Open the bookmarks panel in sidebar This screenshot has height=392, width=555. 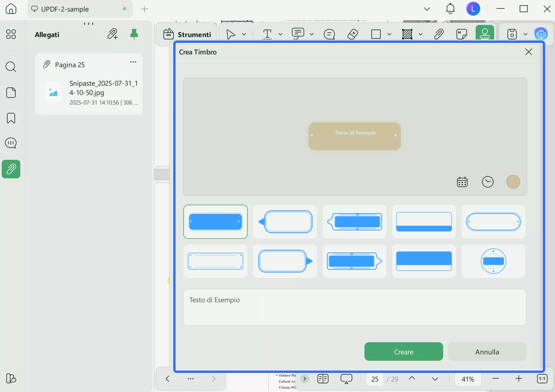(11, 118)
